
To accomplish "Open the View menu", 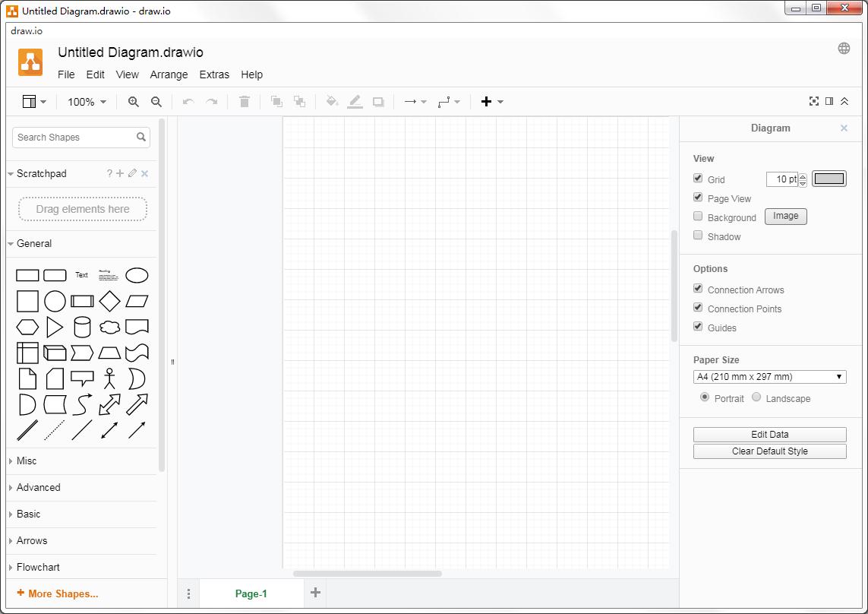I will coord(128,74).
